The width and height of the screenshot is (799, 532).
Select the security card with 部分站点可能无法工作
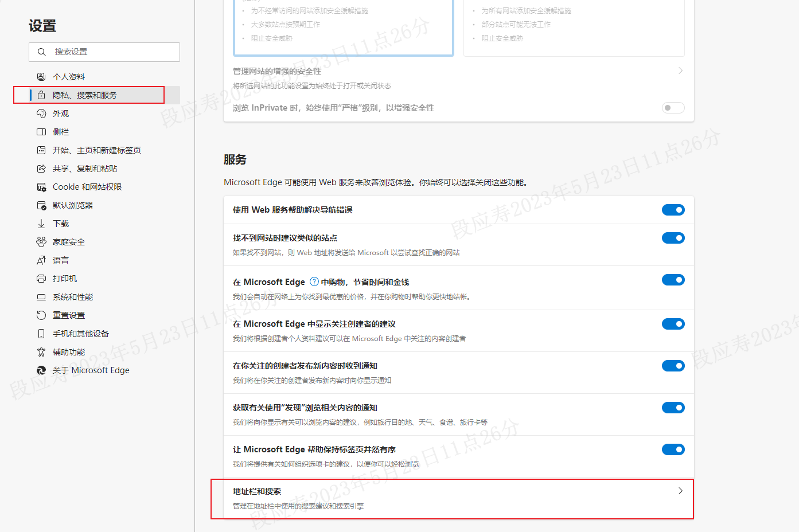pos(574,28)
